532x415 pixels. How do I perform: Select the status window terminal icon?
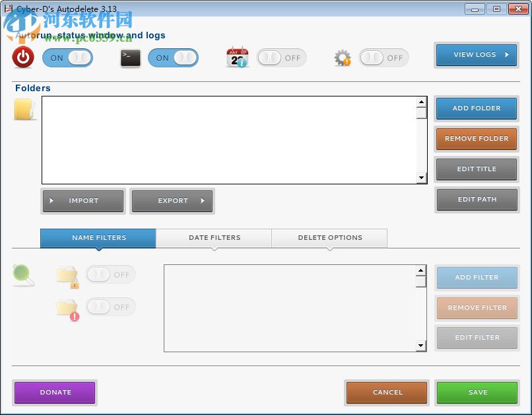pos(129,58)
